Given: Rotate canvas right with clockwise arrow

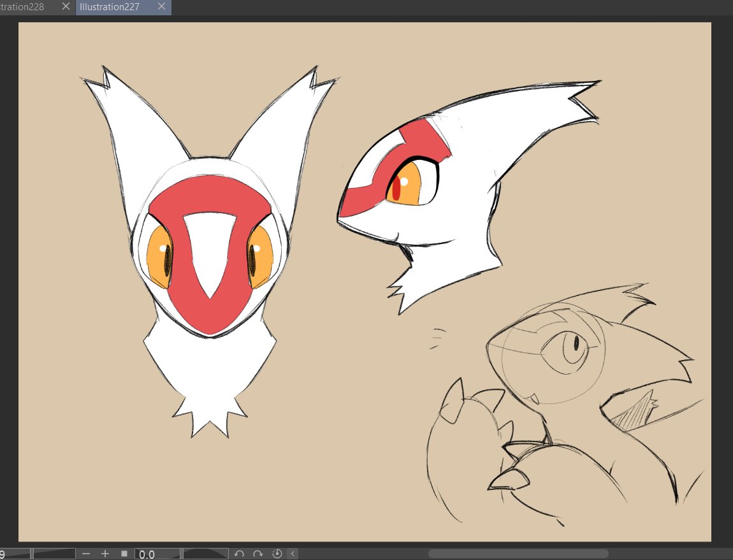Looking at the screenshot, I should 258,554.
